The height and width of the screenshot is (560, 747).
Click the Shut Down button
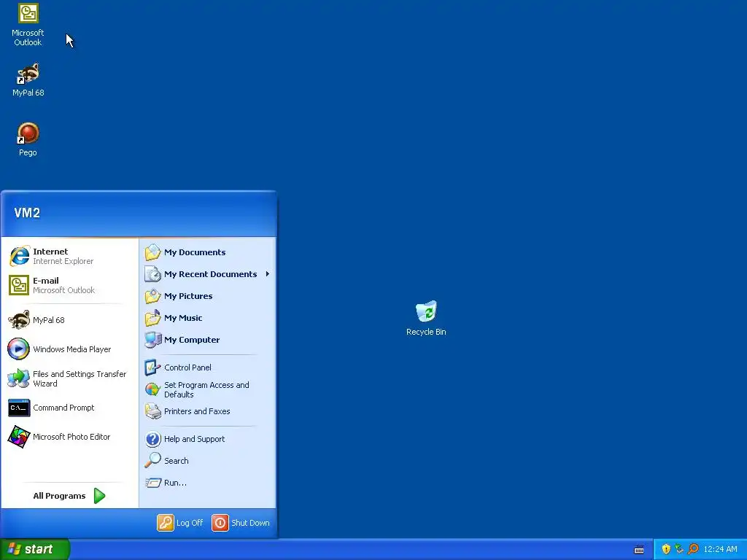coord(241,523)
